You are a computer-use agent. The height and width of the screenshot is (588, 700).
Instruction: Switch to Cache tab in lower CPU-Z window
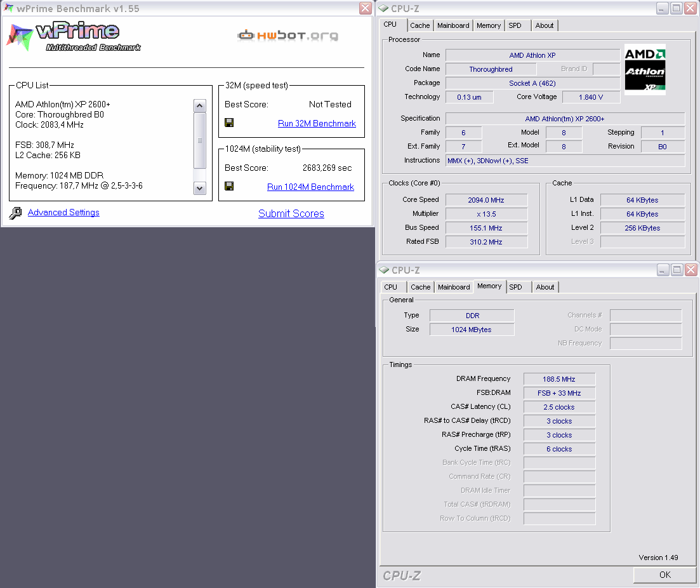421,287
